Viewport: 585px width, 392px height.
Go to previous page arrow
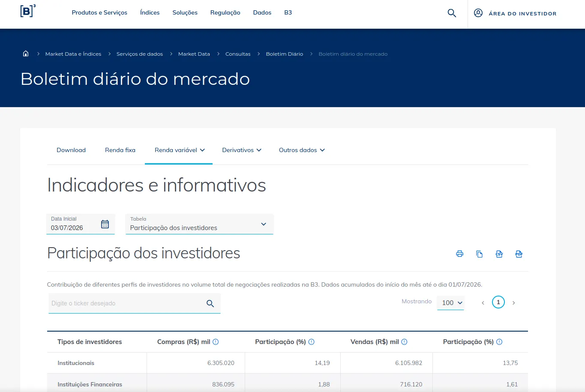pos(483,303)
